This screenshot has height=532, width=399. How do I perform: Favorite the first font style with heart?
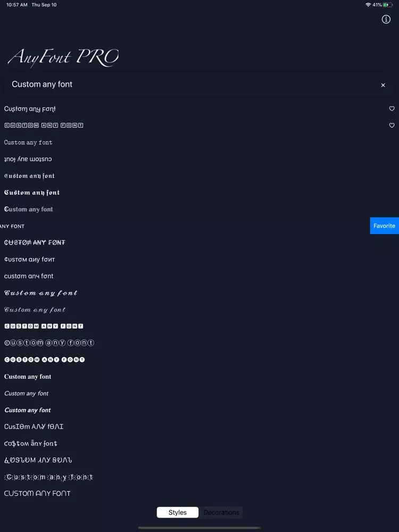392,109
